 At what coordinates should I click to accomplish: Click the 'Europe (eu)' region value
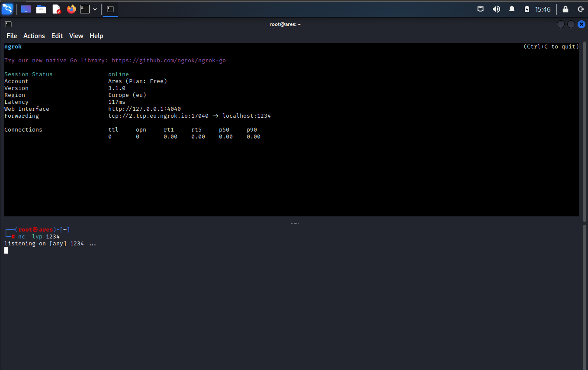pyautogui.click(x=127, y=95)
